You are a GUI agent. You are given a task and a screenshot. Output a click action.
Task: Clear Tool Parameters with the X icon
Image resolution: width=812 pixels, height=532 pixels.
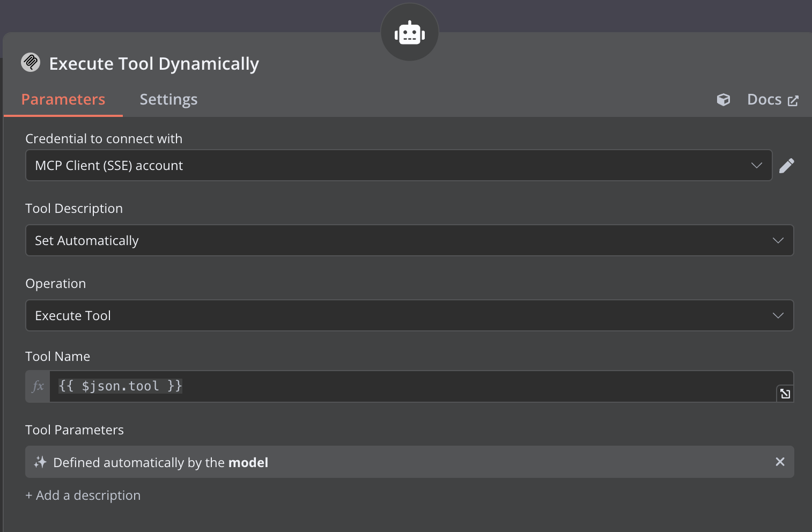tap(780, 461)
